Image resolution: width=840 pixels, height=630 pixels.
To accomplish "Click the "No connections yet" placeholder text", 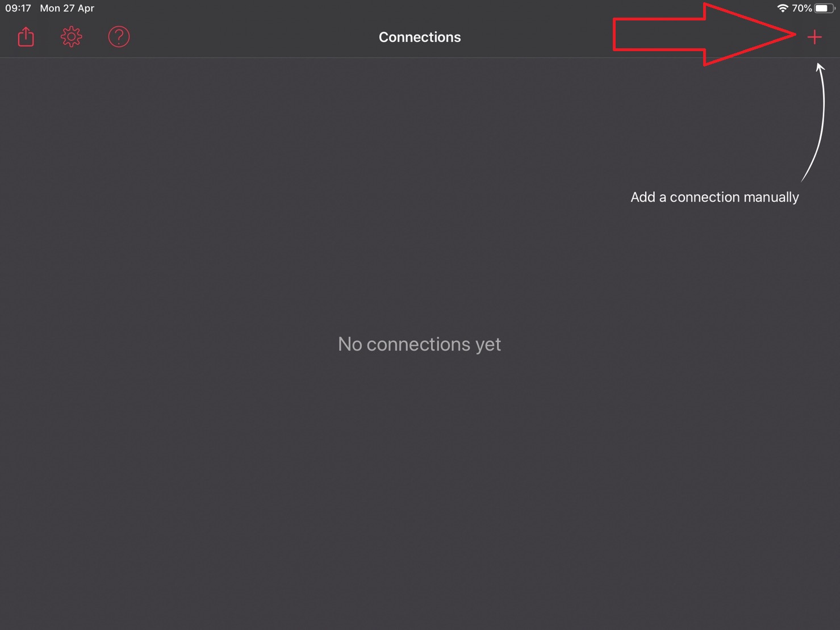I will point(419,344).
